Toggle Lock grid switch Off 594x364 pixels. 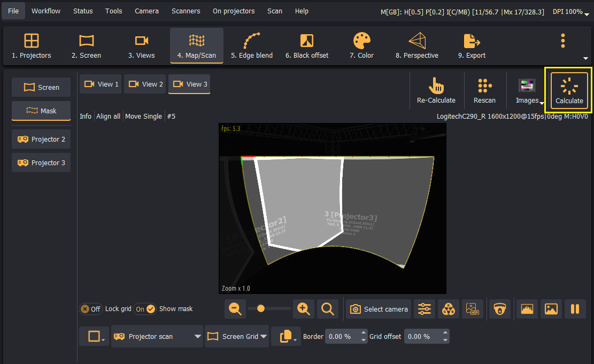point(91,309)
